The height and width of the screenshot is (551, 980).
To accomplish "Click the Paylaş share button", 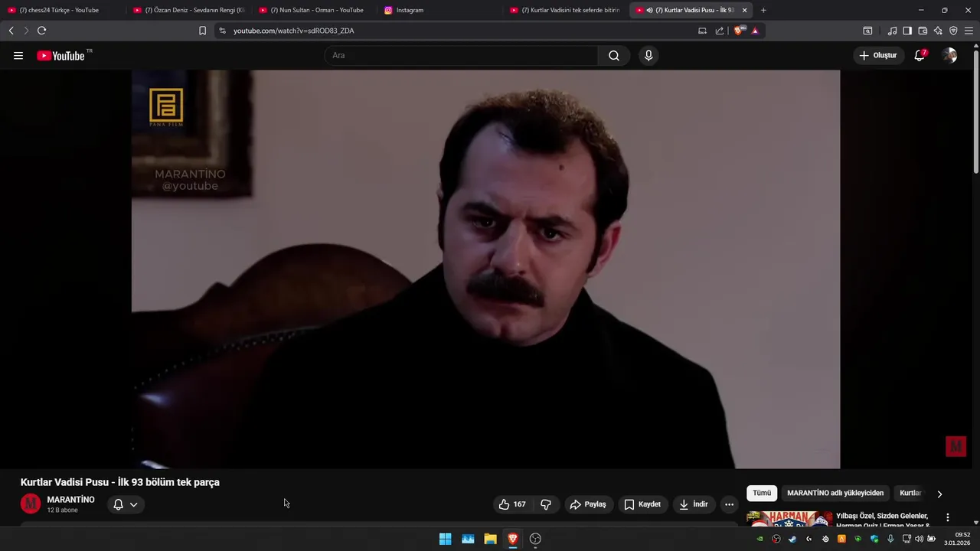I will coord(588,504).
